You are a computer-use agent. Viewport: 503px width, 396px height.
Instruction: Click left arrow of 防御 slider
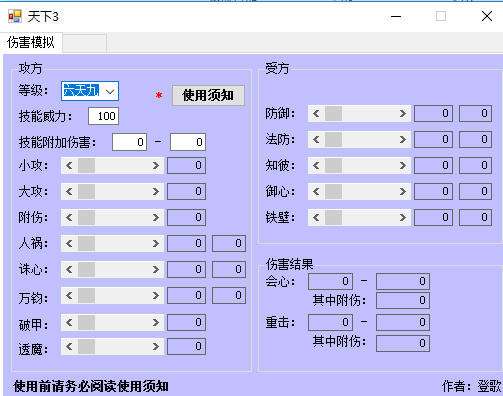(316, 114)
